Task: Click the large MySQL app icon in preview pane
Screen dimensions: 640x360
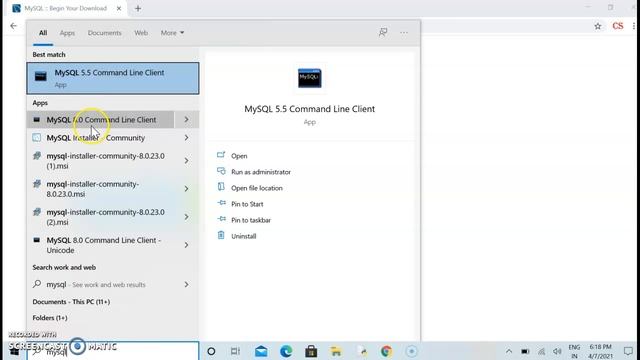Action: pyautogui.click(x=309, y=78)
